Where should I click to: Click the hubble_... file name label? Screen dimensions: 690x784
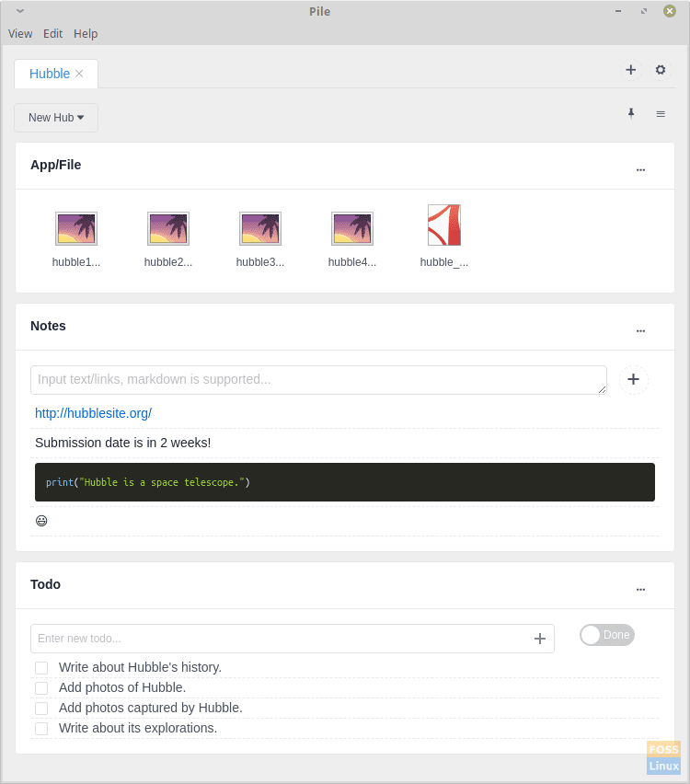444,262
